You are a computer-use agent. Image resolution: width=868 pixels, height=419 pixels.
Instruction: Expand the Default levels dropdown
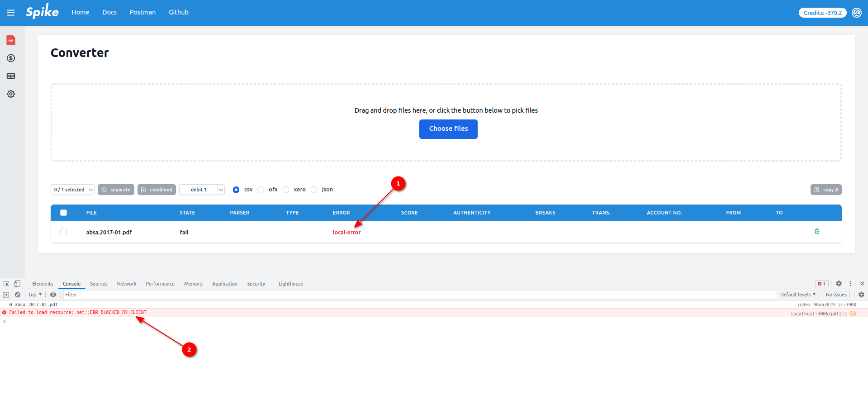click(x=797, y=295)
